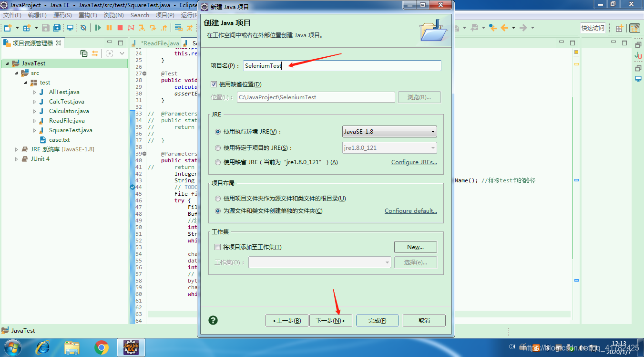
Task: Select 使用执行环境 JRE radio button
Action: click(x=218, y=132)
